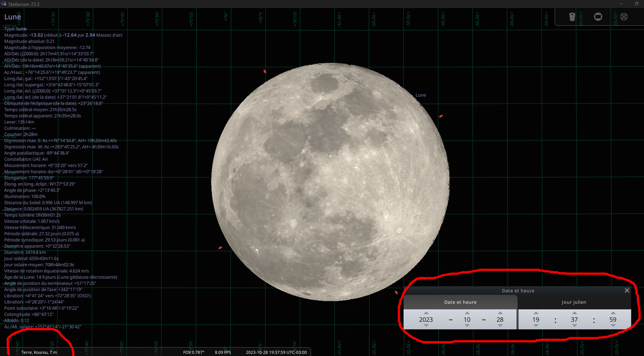Screen dimensions: 644x356
Task: Click the Stellarium app icon in title bar
Action: (x=4, y=4)
